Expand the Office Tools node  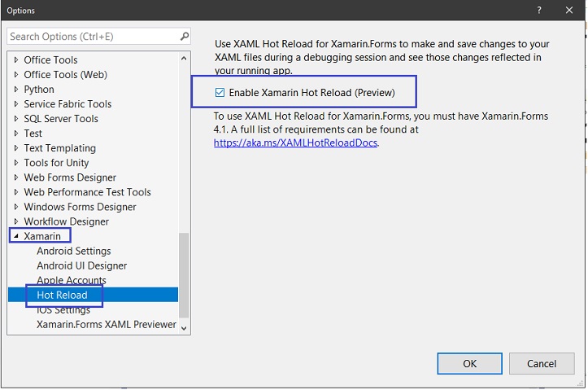(15, 59)
